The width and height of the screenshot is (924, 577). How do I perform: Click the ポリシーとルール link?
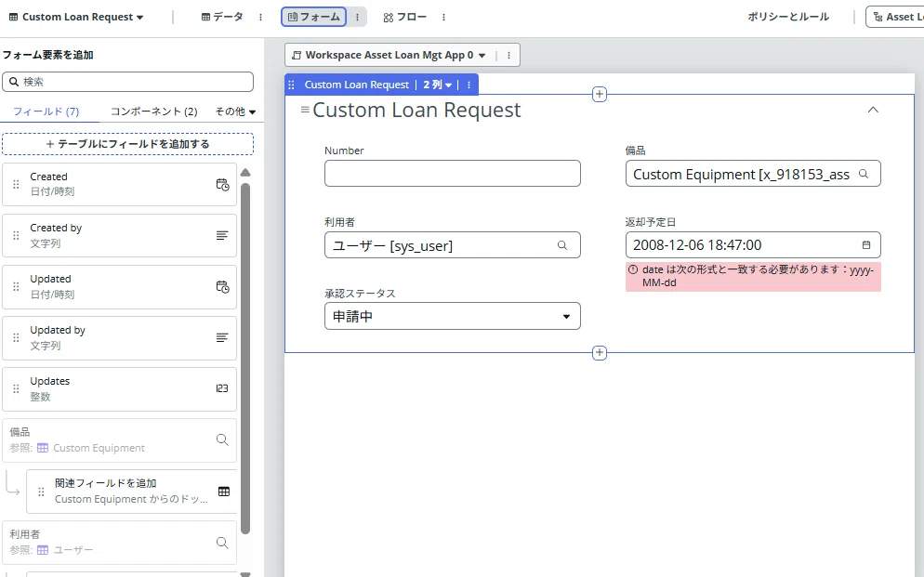[788, 17]
